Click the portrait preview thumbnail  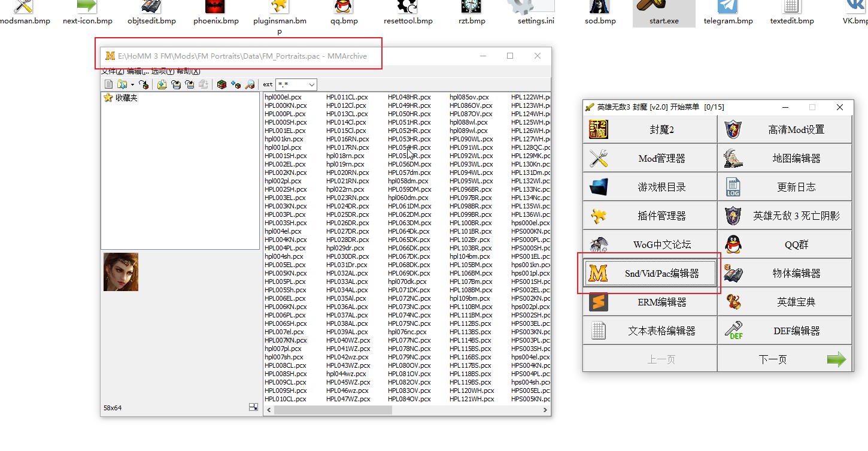point(121,272)
